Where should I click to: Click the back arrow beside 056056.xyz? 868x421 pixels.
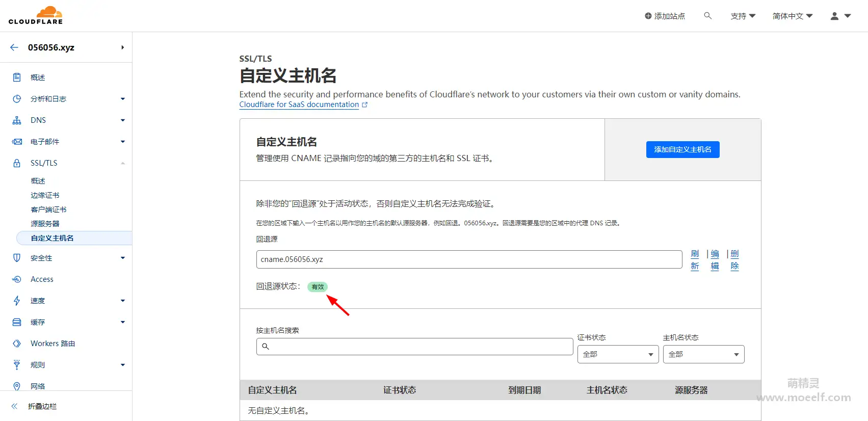pyautogui.click(x=14, y=47)
